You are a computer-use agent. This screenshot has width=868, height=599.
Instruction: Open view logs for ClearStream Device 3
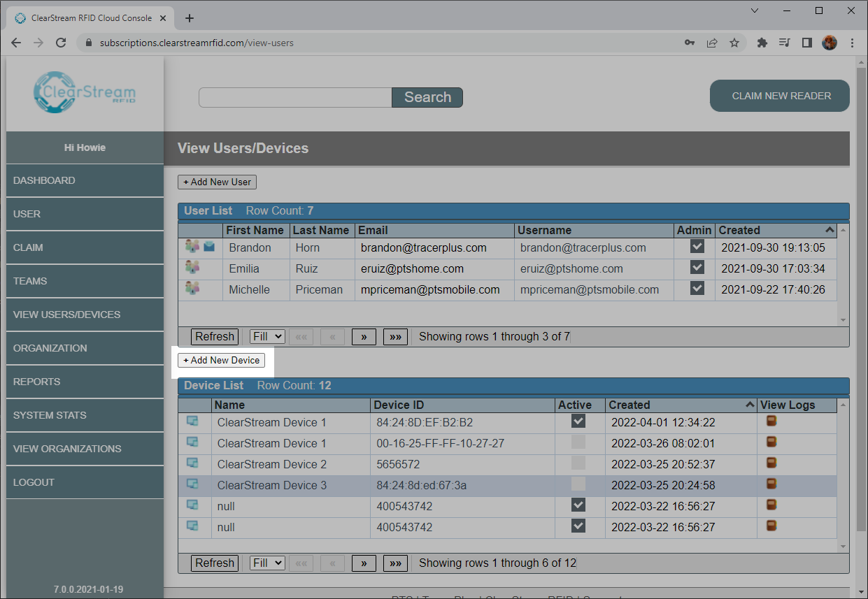coord(771,484)
